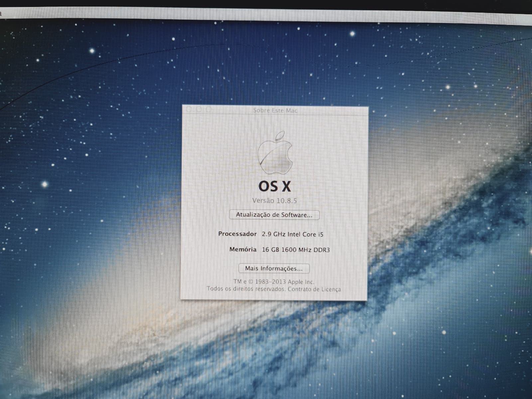
Task: Click the large OS X heading
Action: [275, 186]
